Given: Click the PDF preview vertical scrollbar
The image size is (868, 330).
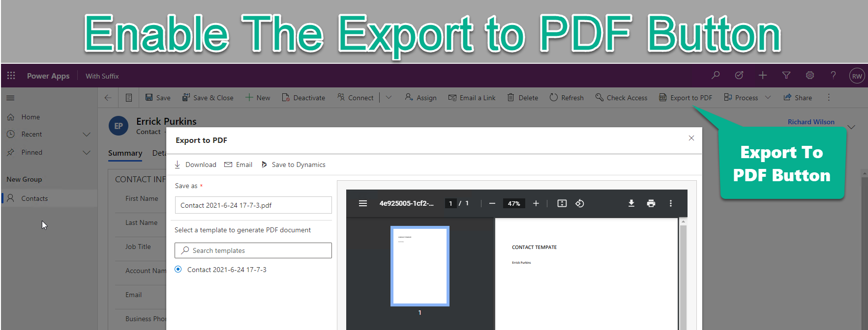Looking at the screenshot, I should coord(683,277).
